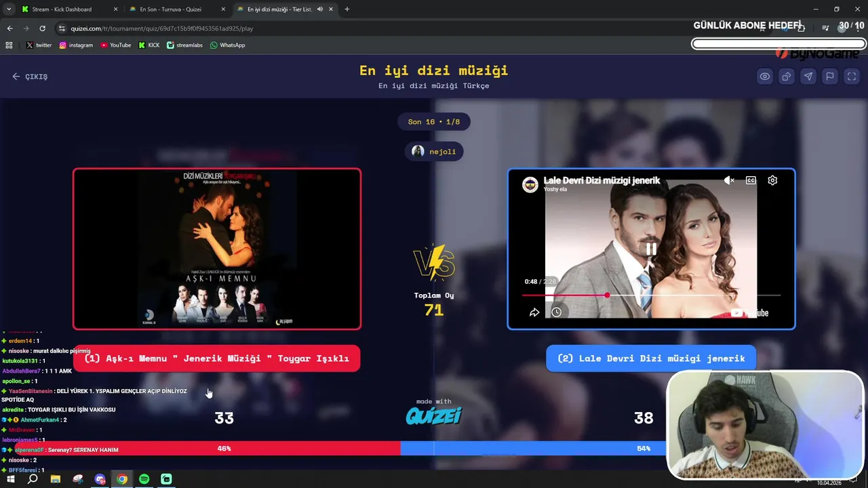Click chat message from AhmetFurkan4
The height and width of the screenshot is (488, 868).
tap(34, 420)
